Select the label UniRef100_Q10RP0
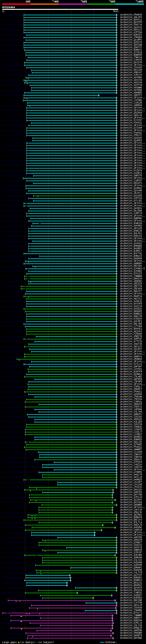This screenshot has width=146, height=644. click(x=131, y=40)
